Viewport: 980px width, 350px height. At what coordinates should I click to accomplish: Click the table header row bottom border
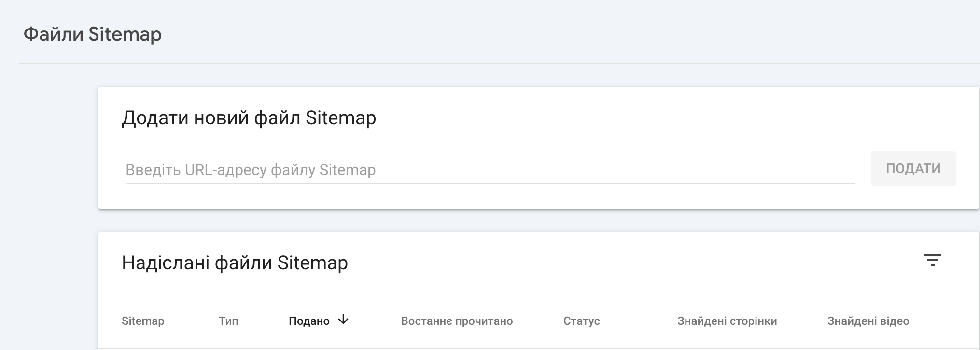point(531,348)
